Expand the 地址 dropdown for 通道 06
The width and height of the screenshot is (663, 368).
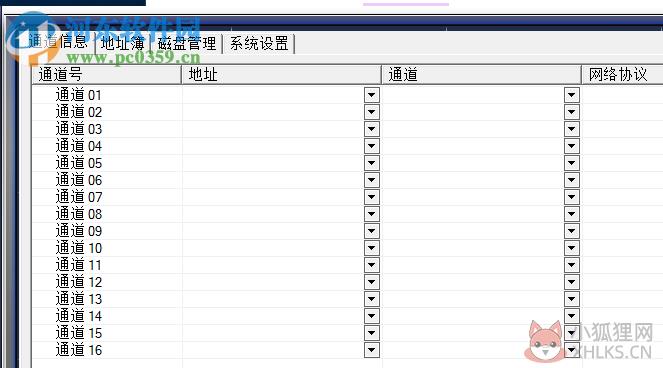372,180
